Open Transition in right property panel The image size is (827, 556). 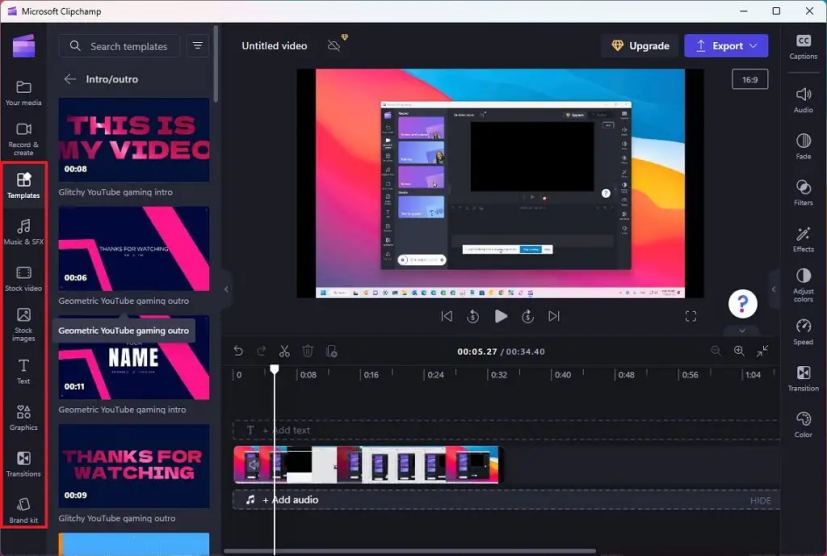[803, 378]
